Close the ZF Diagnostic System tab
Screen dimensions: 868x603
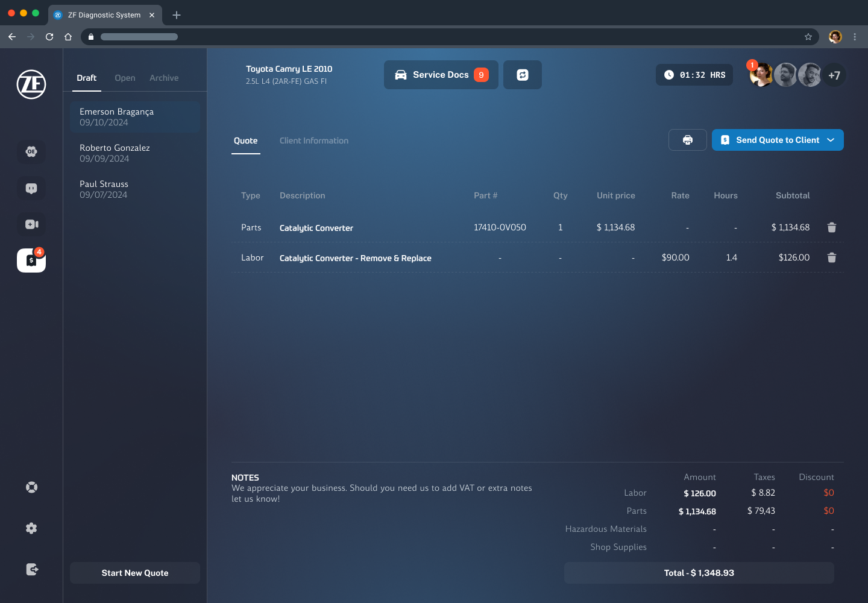[x=152, y=15]
